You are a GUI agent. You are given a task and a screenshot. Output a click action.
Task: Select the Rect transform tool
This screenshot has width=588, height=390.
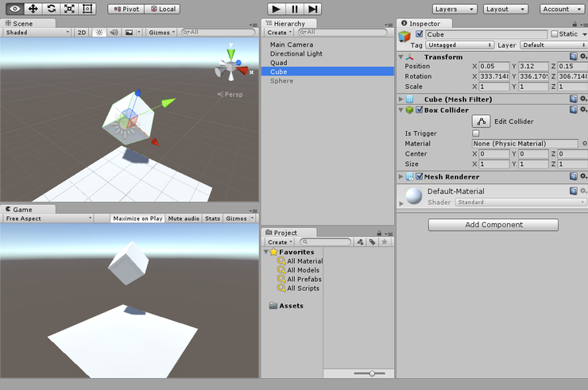click(x=87, y=9)
